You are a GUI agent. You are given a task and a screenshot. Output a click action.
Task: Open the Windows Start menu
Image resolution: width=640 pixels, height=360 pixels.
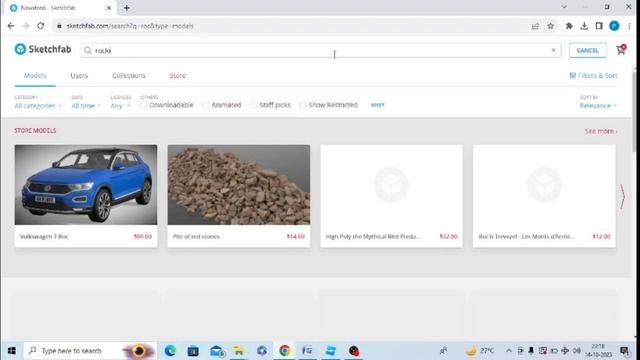[x=12, y=351]
